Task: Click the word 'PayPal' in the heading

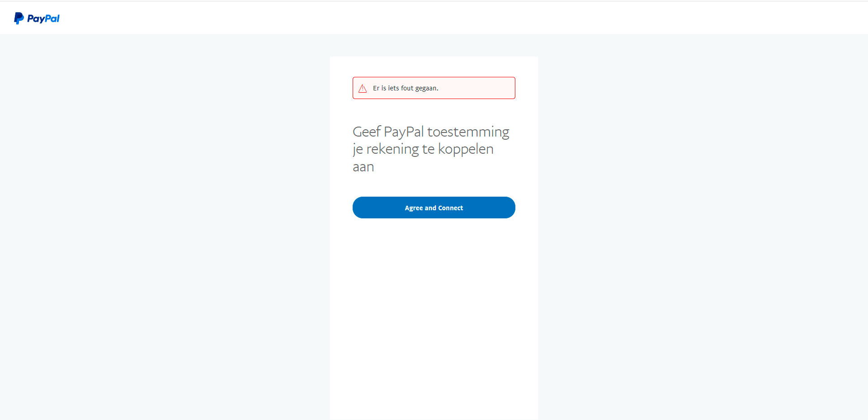Action: click(x=404, y=132)
